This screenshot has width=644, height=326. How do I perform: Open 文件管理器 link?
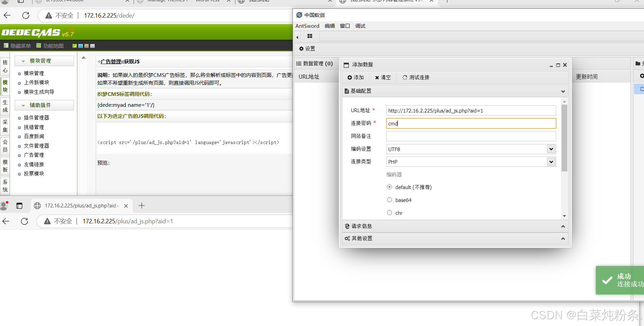[x=36, y=146]
